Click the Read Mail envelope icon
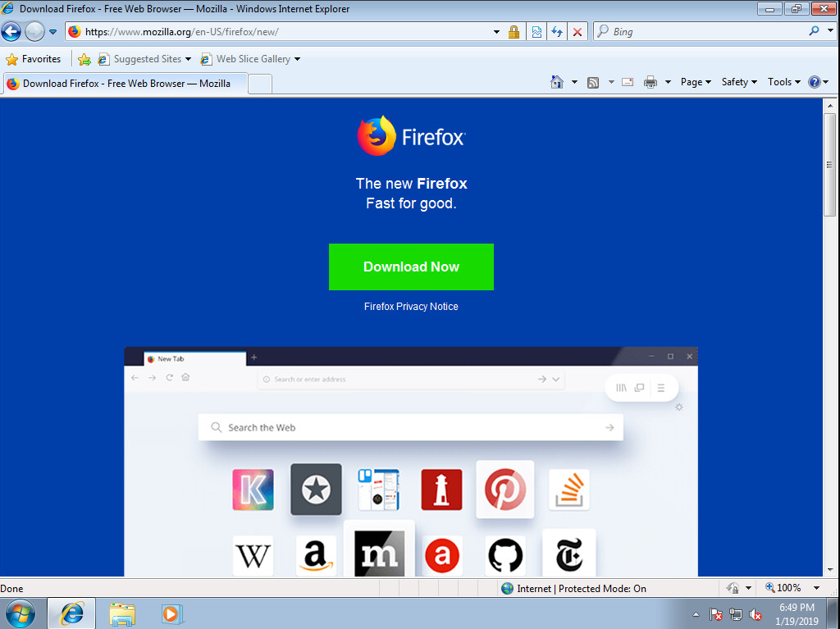This screenshot has width=840, height=629. point(628,82)
